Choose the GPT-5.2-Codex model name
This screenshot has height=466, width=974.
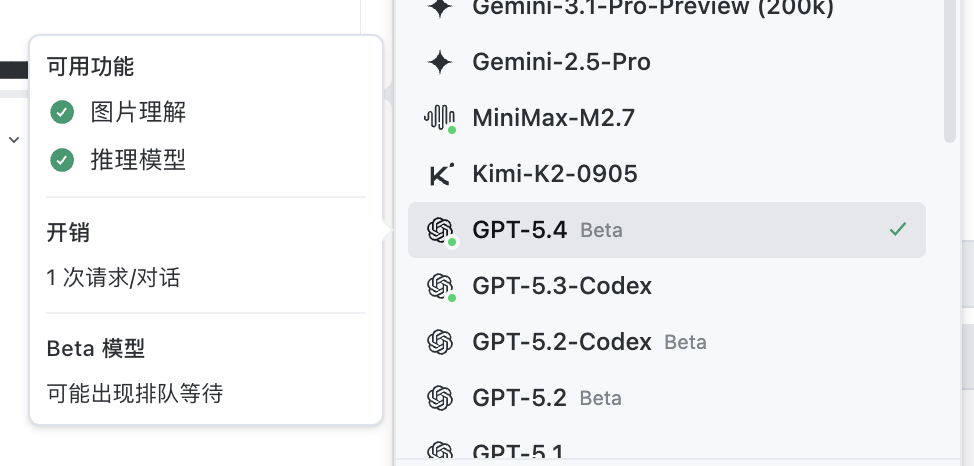click(562, 342)
